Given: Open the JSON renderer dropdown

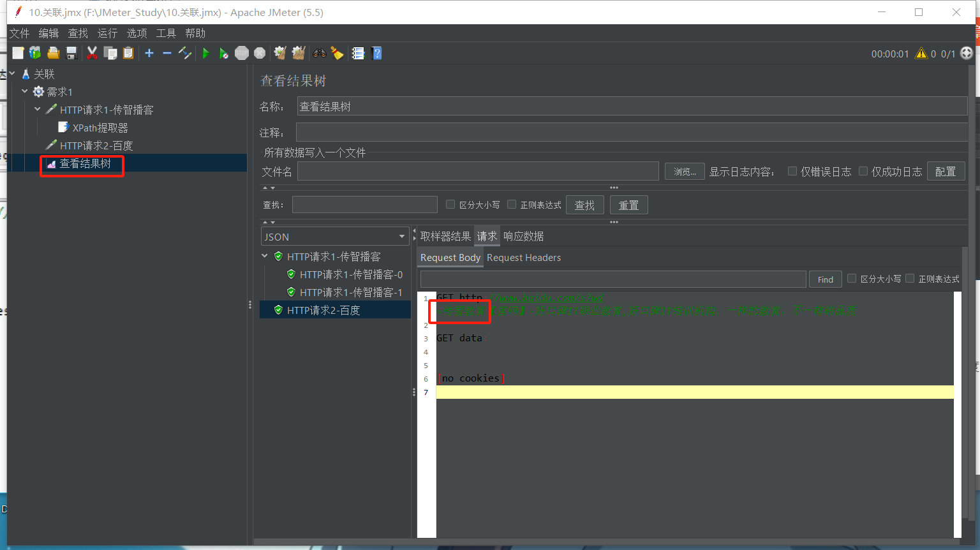Looking at the screenshot, I should pyautogui.click(x=335, y=236).
